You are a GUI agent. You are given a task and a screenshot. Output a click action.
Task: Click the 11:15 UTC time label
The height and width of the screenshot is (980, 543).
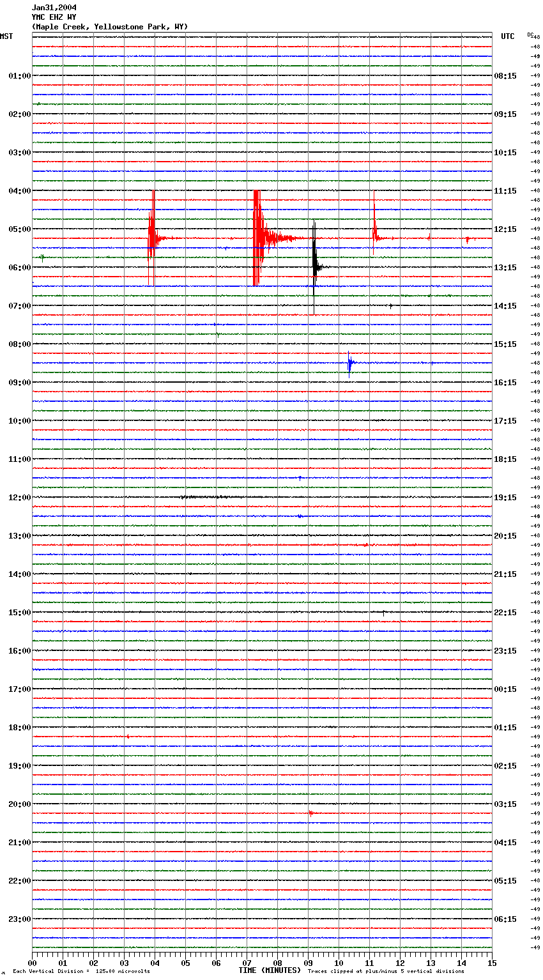(x=505, y=191)
